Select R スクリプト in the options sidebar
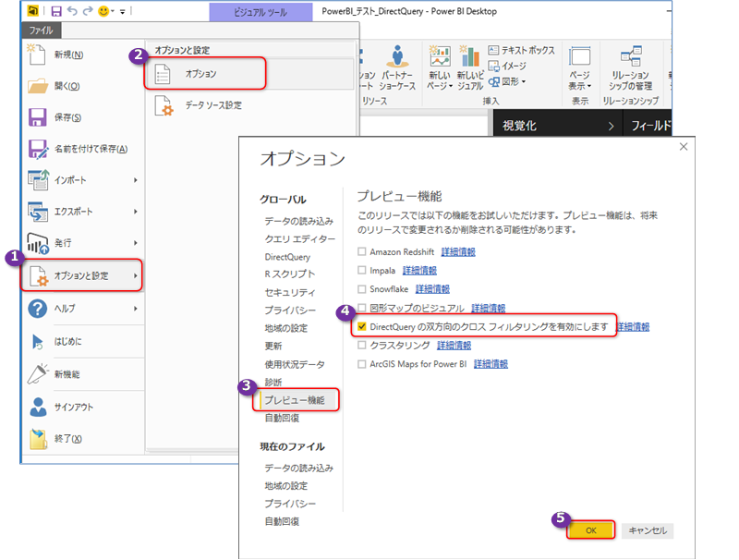 [290, 274]
